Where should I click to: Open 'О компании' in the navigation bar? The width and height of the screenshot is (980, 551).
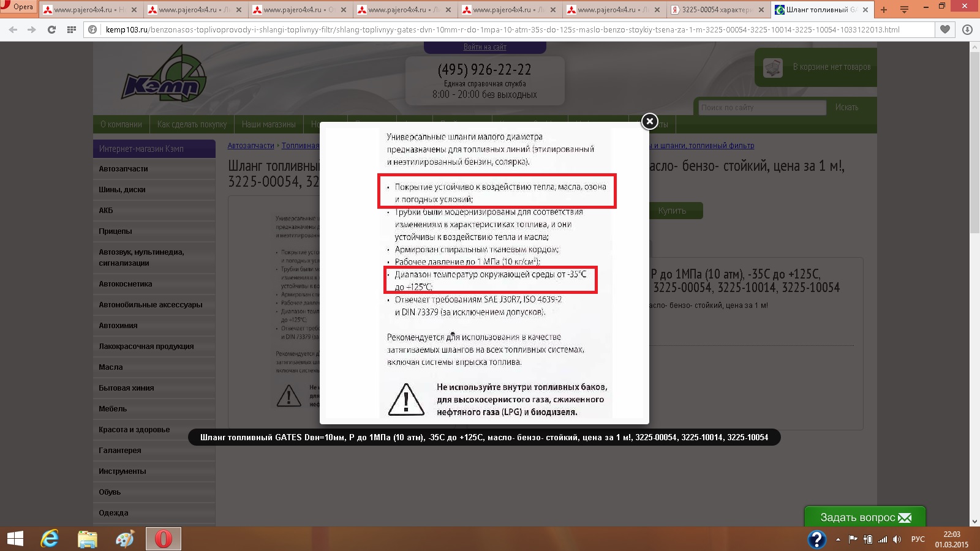121,124
